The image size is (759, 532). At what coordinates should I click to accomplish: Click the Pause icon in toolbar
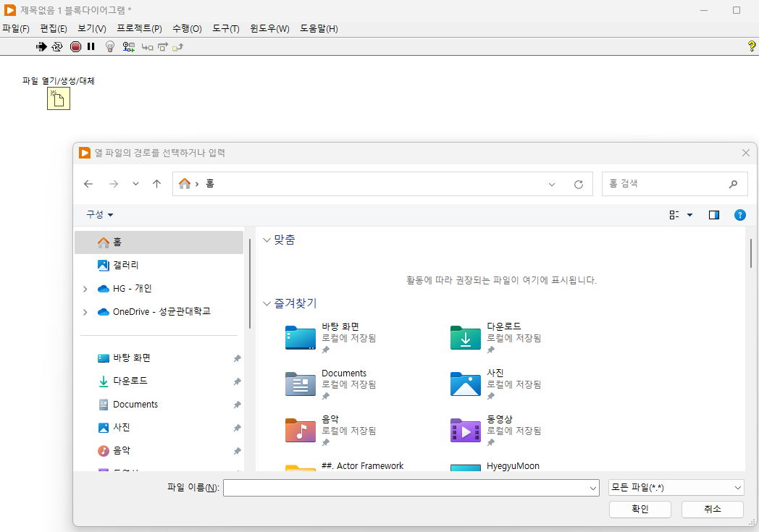[91, 46]
